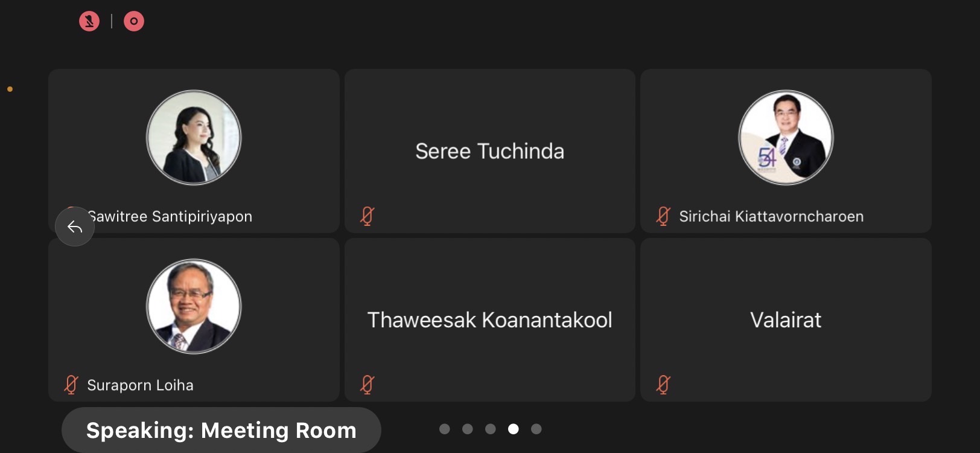
Task: Go to the third gallery page dot
Action: point(491,429)
